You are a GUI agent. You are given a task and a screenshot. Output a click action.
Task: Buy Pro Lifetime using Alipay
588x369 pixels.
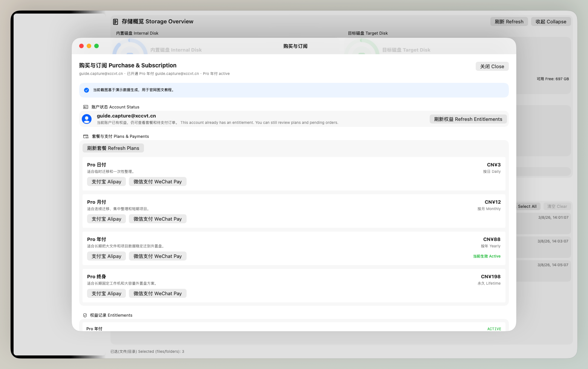[106, 293]
